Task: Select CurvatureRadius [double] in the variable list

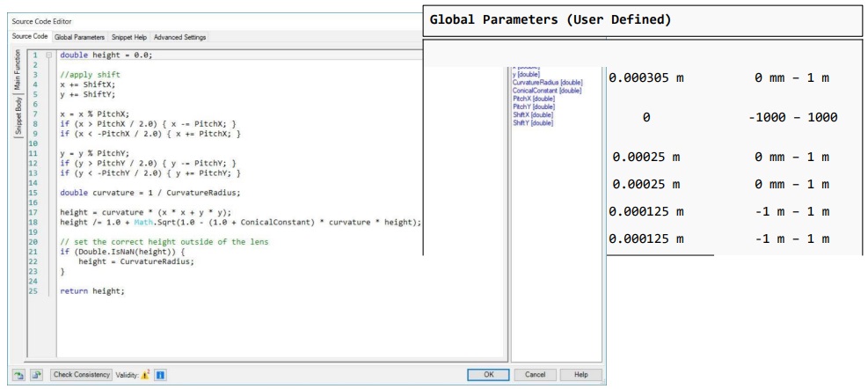Action: 547,83
